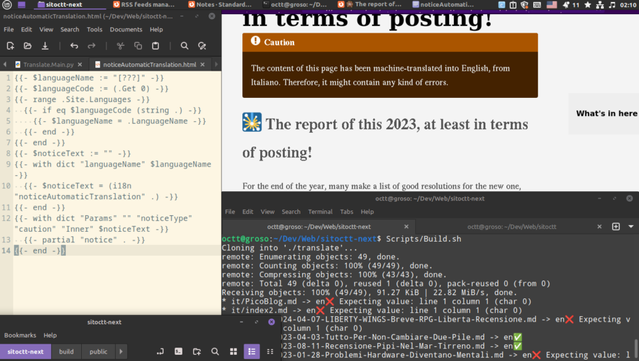Click the search and replace icon
This screenshot has width=639, height=361.
coord(202,46)
